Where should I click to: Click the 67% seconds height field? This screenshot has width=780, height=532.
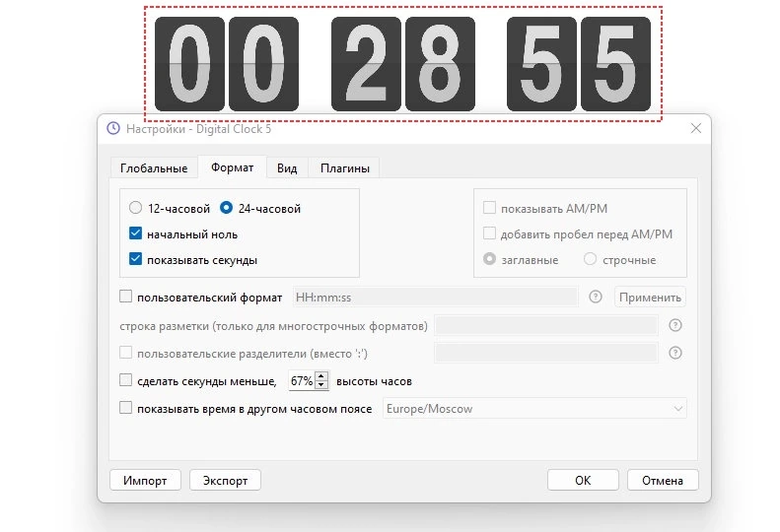[302, 381]
